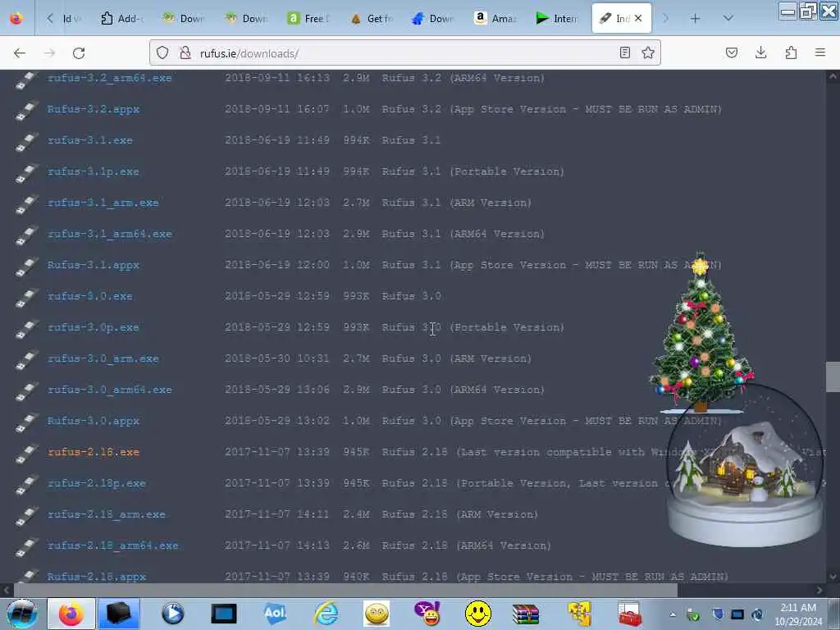Open a new tab
840x630 pixels.
pos(696,19)
